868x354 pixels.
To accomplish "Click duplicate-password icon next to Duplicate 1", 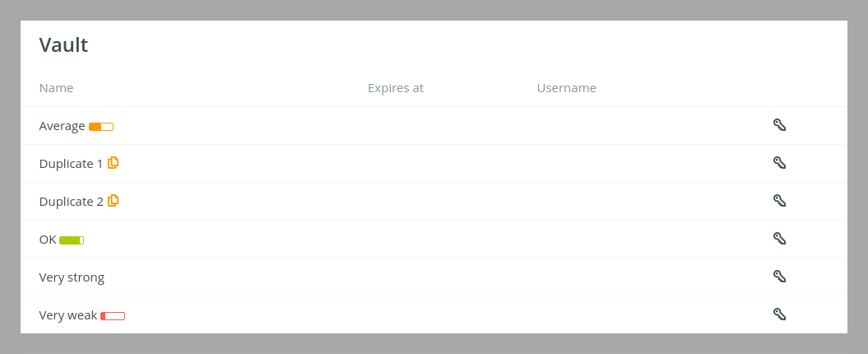I will 113,163.
